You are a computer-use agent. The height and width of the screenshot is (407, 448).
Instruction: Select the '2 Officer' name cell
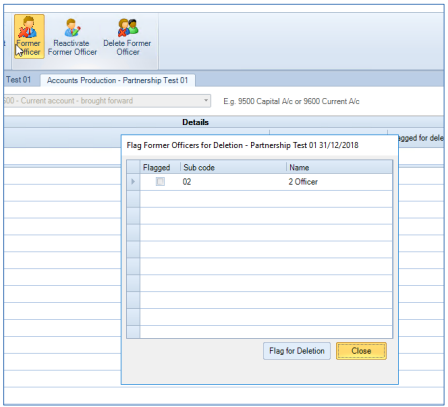[339, 182]
